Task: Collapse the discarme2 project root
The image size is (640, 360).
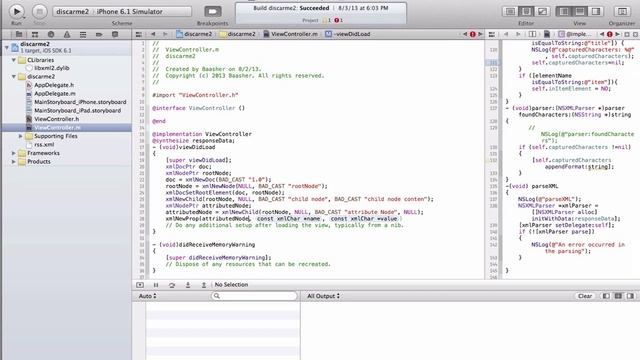Action: 7,47
